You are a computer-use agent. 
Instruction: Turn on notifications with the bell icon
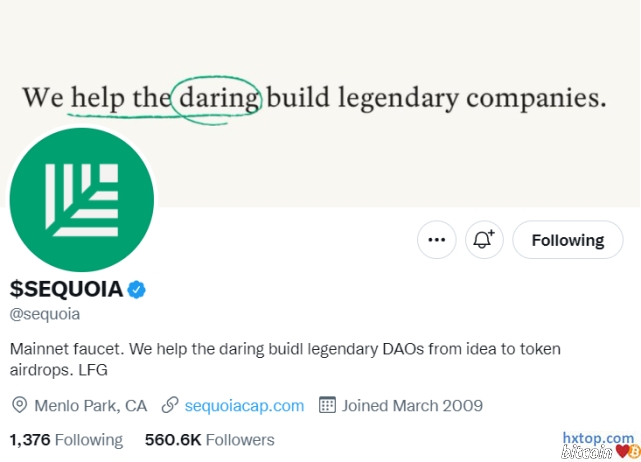point(484,240)
